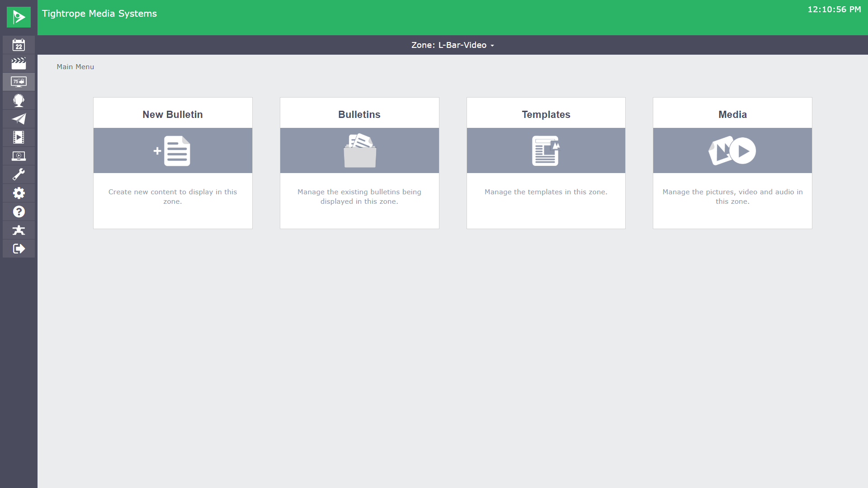Click the wrench tools icon
The image size is (868, 488).
[19, 174]
